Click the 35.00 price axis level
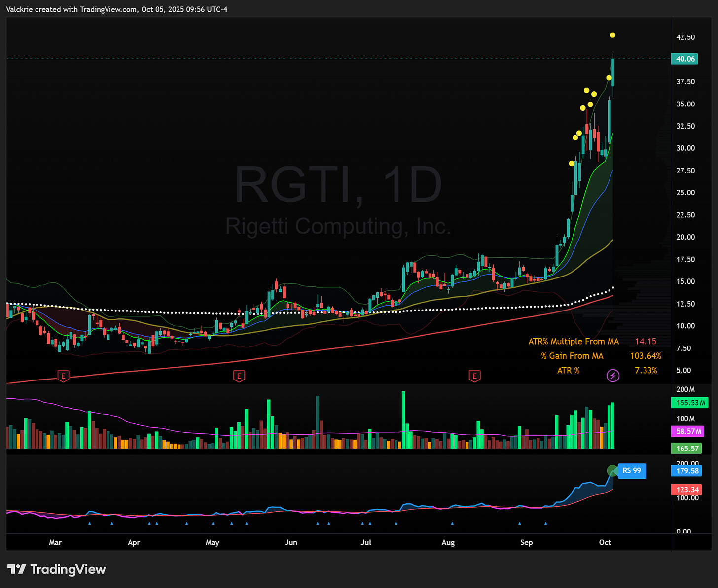 click(x=685, y=104)
